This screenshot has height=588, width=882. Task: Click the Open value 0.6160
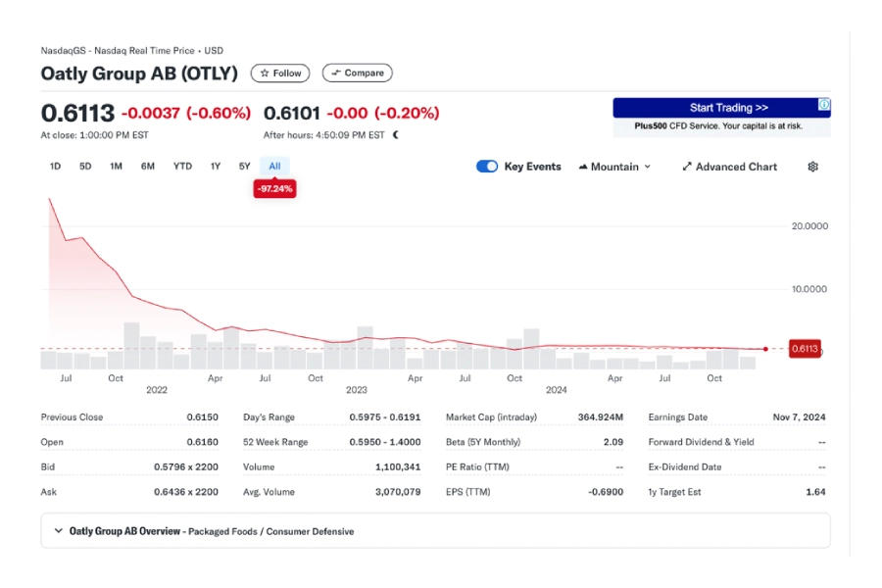[202, 442]
